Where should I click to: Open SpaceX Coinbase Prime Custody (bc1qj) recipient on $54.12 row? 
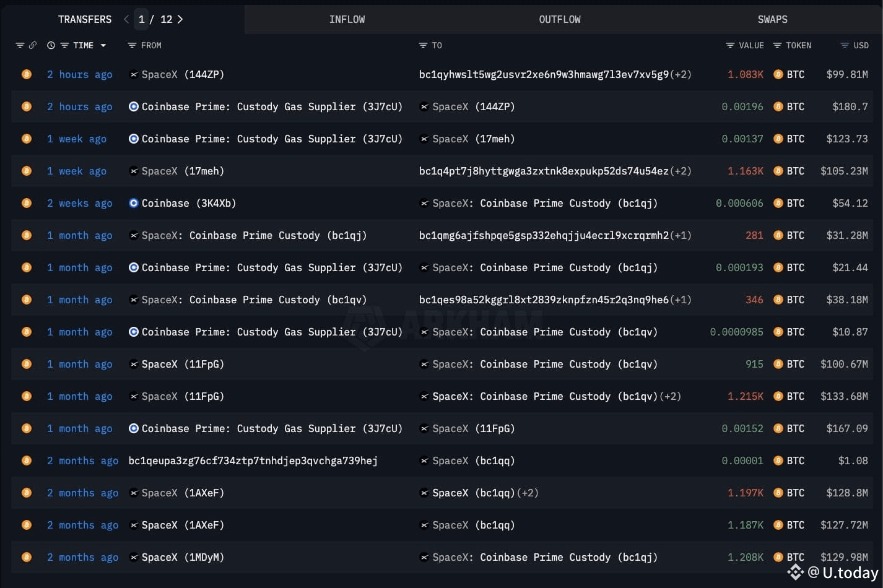click(545, 203)
